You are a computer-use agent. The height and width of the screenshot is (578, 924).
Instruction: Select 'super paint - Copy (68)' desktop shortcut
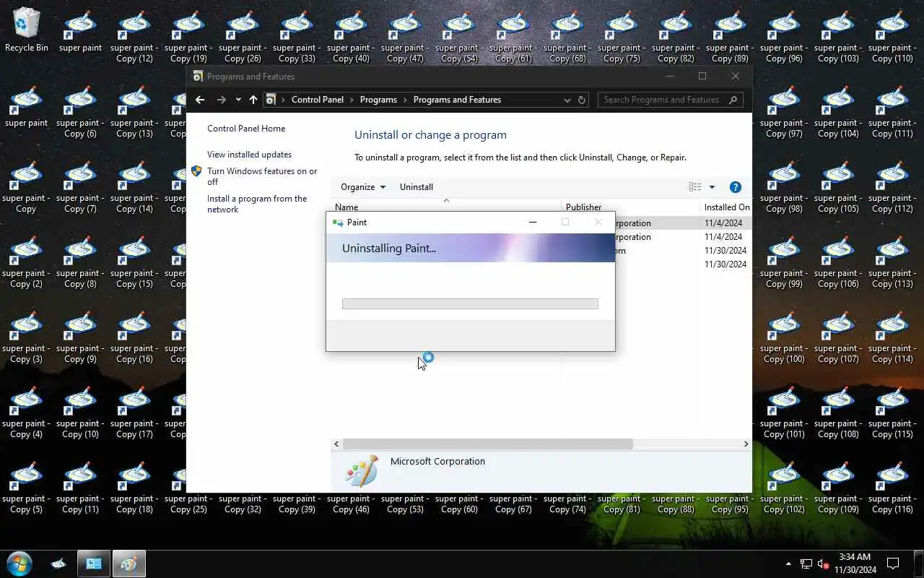567,36
